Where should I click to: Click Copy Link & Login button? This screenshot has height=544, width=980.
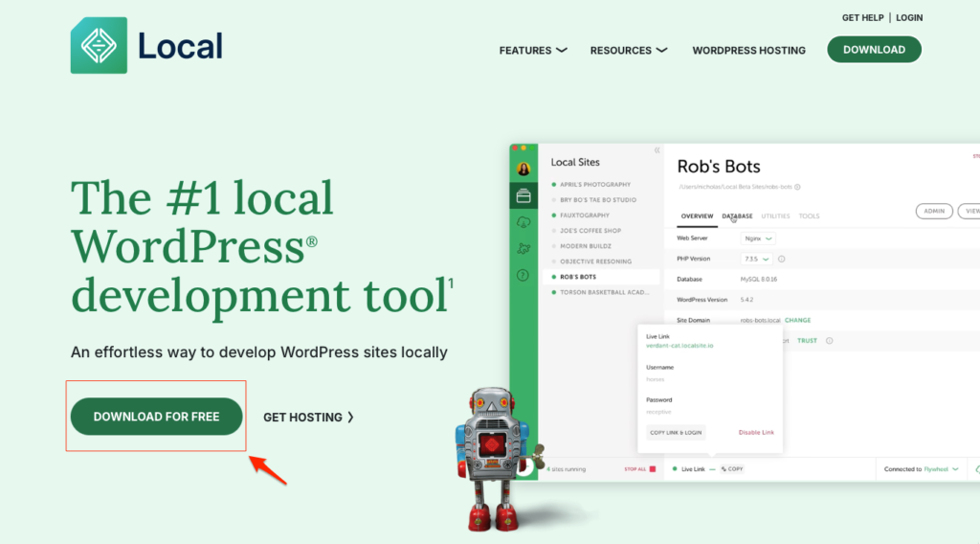[676, 433]
